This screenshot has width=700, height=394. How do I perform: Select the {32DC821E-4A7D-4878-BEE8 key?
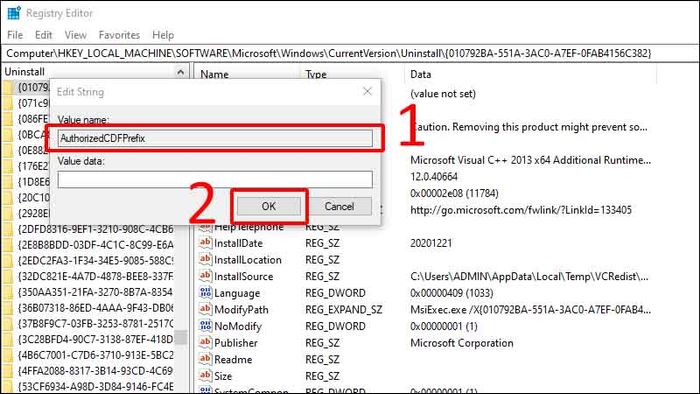point(96,276)
